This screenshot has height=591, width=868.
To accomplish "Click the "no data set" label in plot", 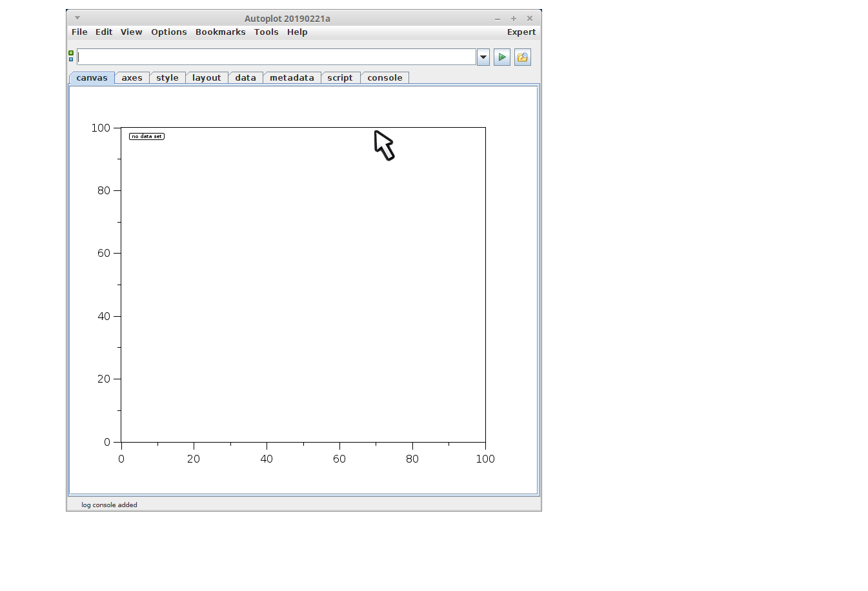I will tap(146, 137).
